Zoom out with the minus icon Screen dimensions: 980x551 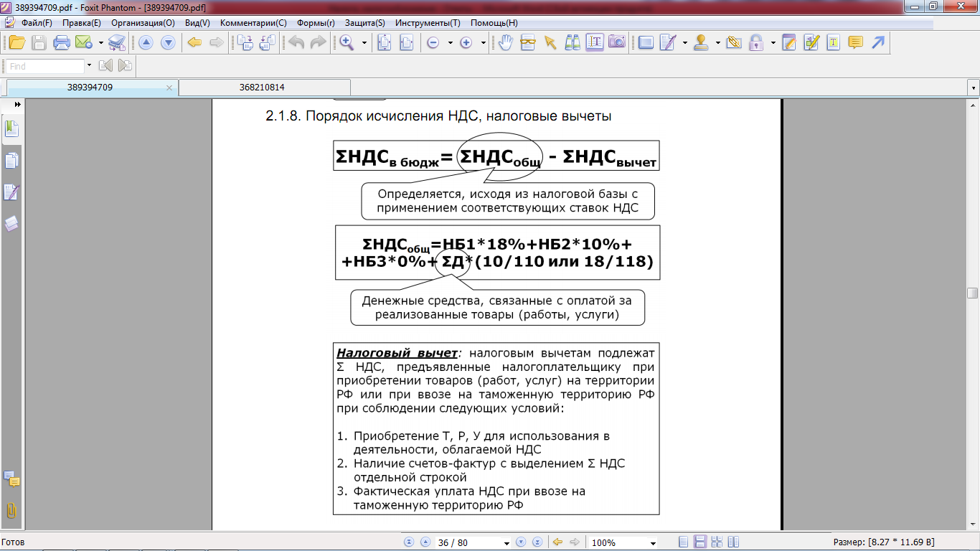pyautogui.click(x=433, y=42)
